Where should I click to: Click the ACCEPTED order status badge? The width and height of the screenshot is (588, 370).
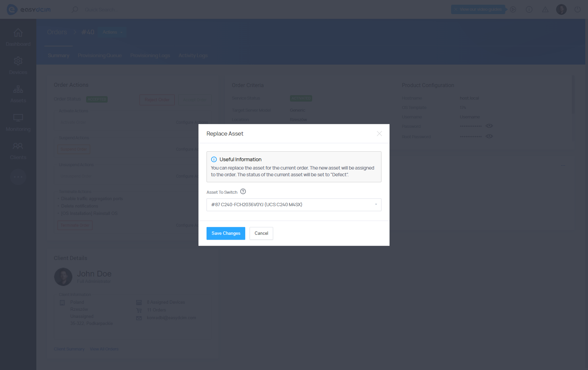[x=97, y=99]
